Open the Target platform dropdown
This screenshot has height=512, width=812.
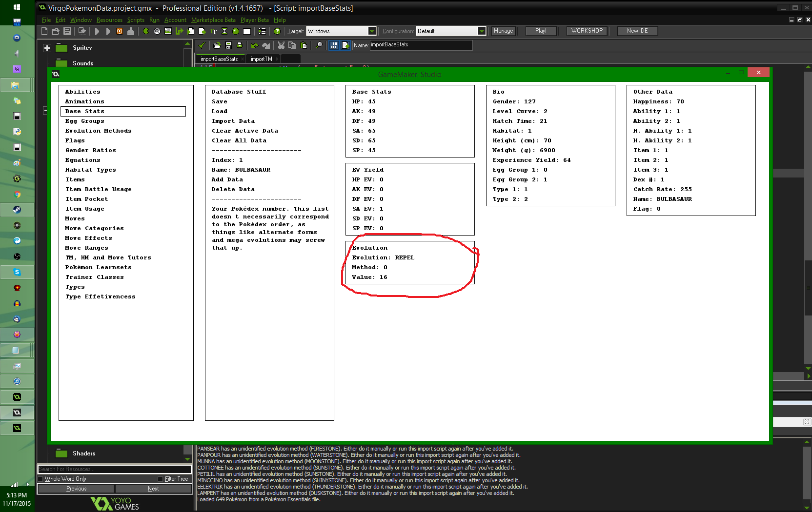pyautogui.click(x=372, y=31)
